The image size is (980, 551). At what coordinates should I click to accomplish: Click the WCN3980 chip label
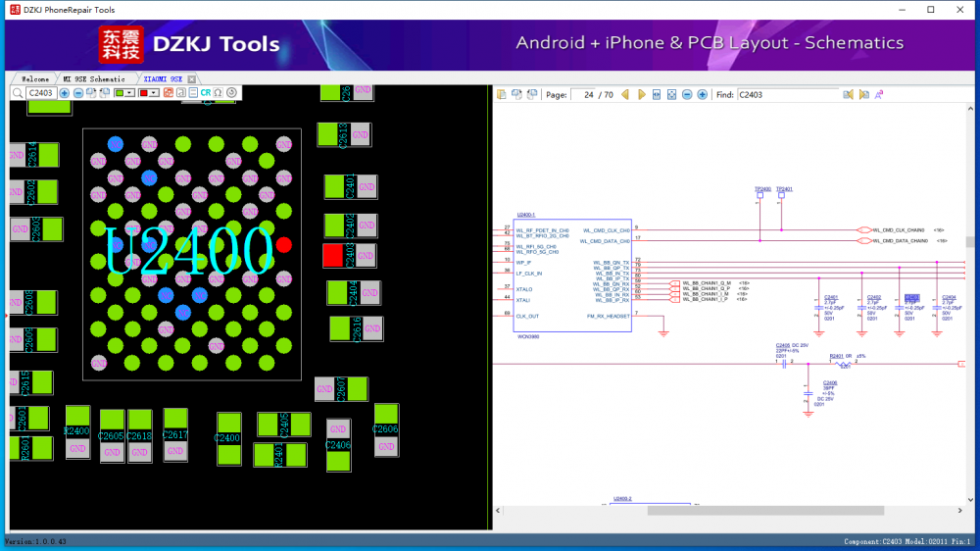point(528,336)
